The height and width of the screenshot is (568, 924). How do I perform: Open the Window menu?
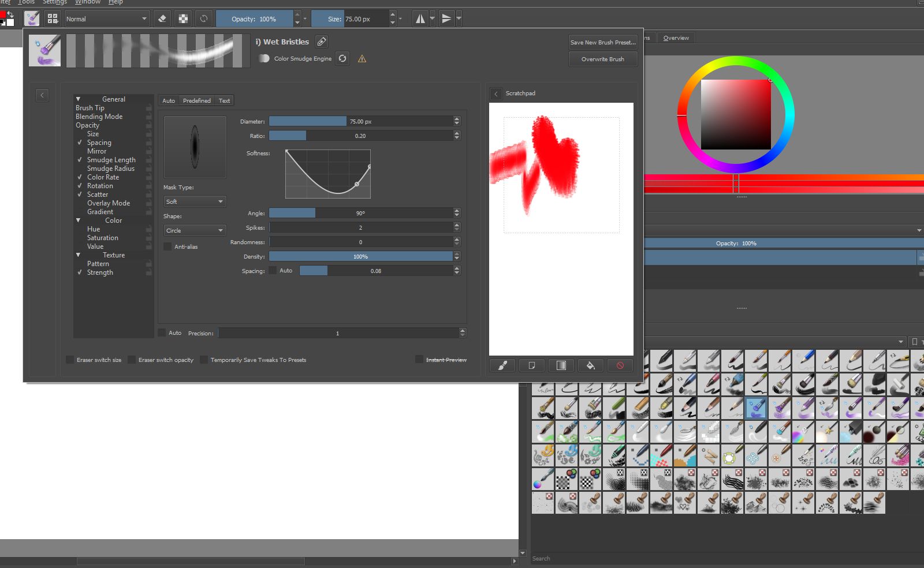pos(87,2)
